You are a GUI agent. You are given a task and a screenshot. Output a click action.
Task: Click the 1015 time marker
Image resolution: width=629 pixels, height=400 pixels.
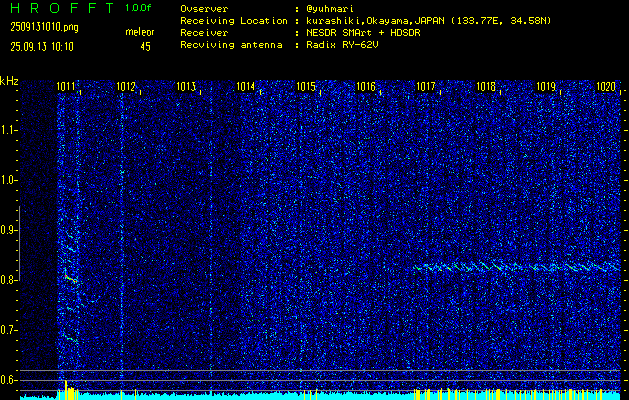point(306,87)
